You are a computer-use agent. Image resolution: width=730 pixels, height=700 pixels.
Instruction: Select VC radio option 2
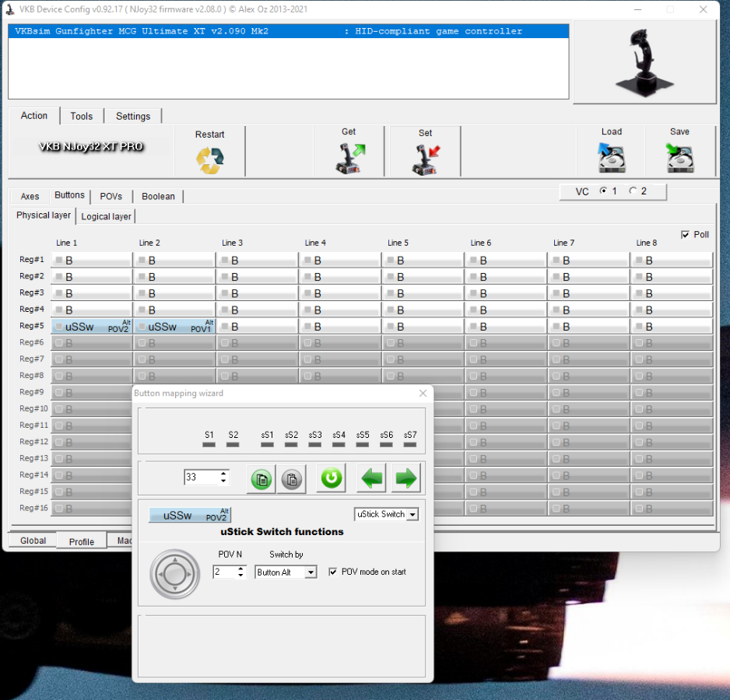coord(633,191)
